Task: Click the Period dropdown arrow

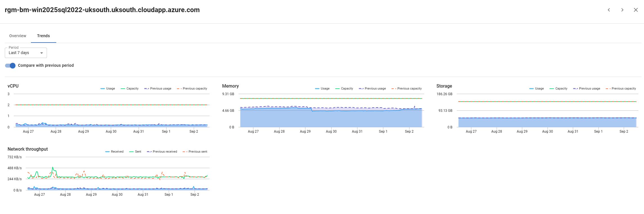Action: click(x=42, y=53)
